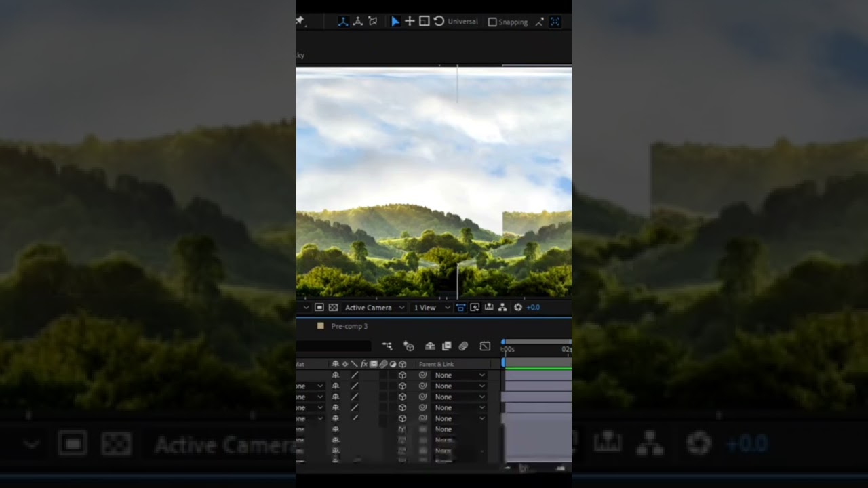
Task: Select the Pre-comp 3 timeline tab
Action: (x=349, y=326)
